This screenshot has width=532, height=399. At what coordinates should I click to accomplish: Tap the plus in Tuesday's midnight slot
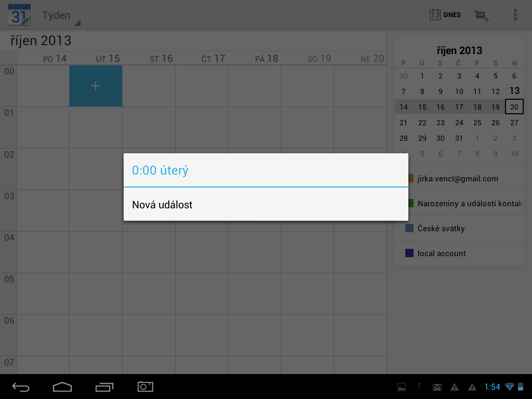click(96, 86)
